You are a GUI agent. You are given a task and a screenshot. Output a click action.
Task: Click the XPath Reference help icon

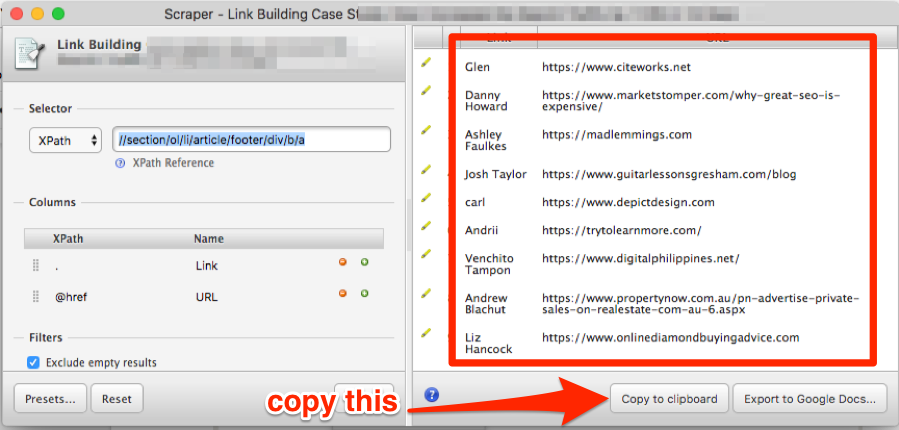(120, 163)
